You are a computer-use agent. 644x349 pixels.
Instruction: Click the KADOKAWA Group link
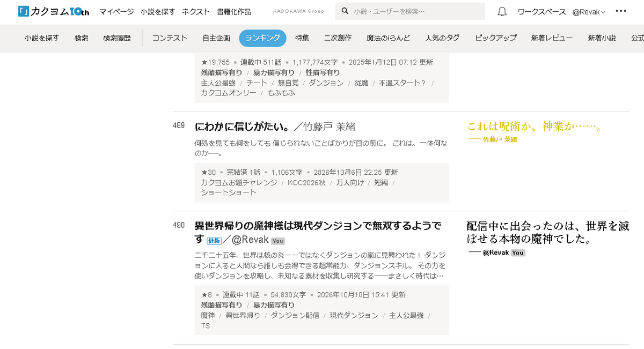298,11
